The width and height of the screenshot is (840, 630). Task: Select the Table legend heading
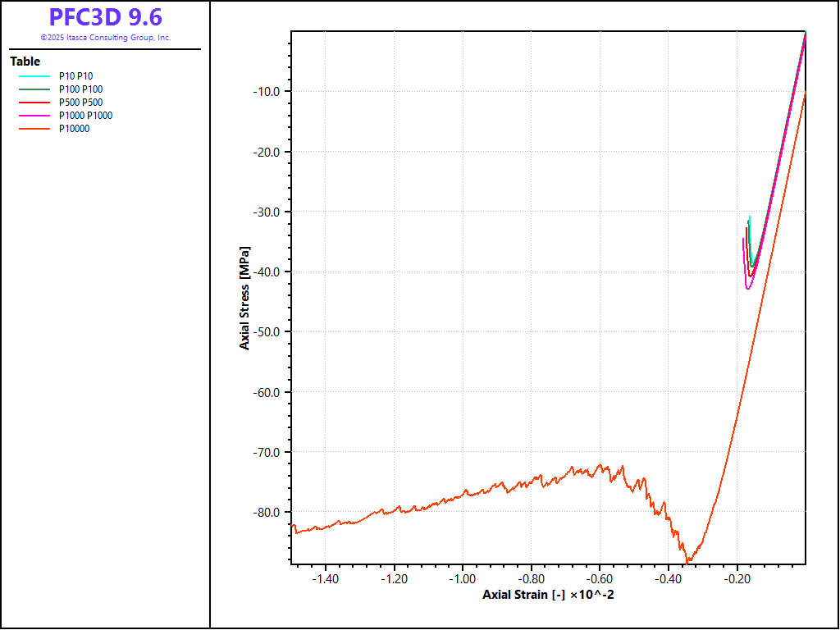[25, 62]
